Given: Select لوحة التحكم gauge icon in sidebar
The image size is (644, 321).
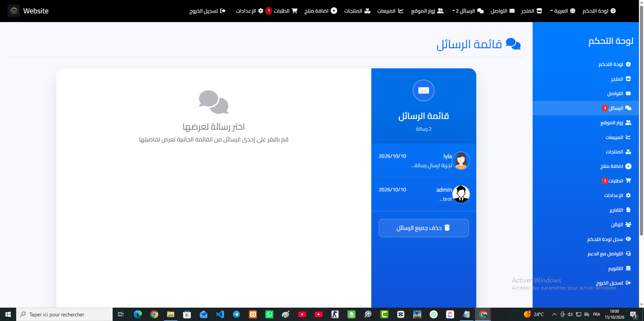Looking at the screenshot, I should (x=628, y=64).
